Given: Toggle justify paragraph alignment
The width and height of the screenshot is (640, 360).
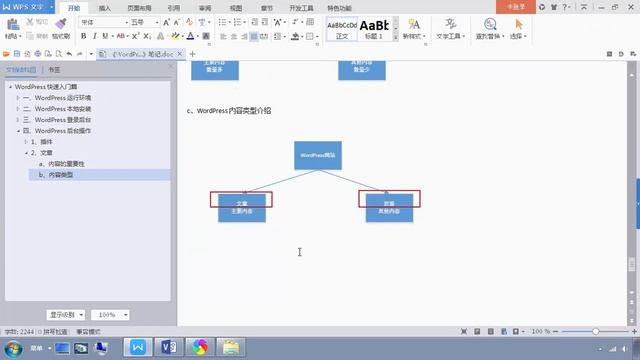Looking at the screenshot, I should [254, 37].
